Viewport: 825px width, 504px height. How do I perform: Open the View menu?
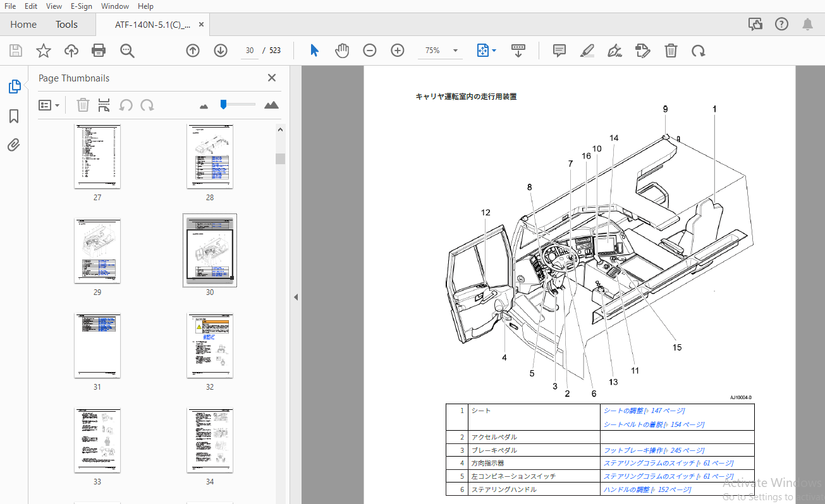pos(54,6)
